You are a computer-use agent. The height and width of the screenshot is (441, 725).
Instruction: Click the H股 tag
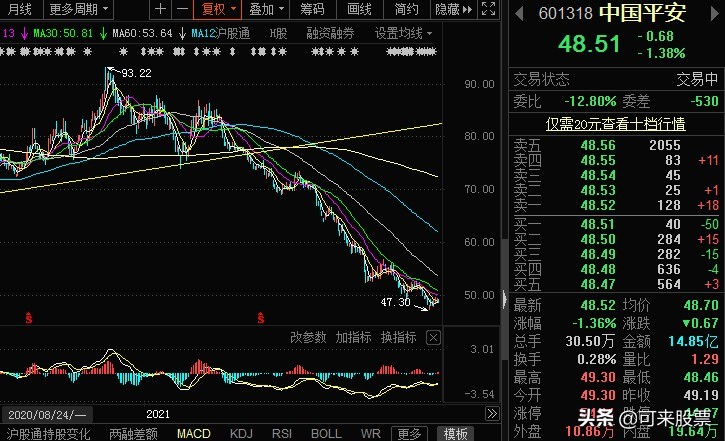(x=278, y=33)
